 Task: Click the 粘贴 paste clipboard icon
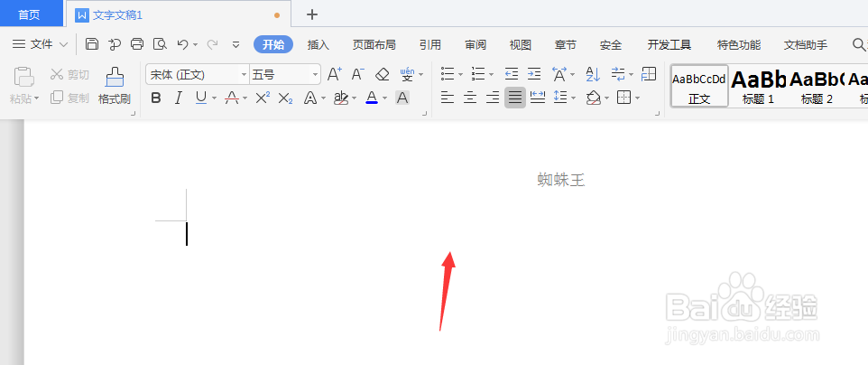click(24, 78)
